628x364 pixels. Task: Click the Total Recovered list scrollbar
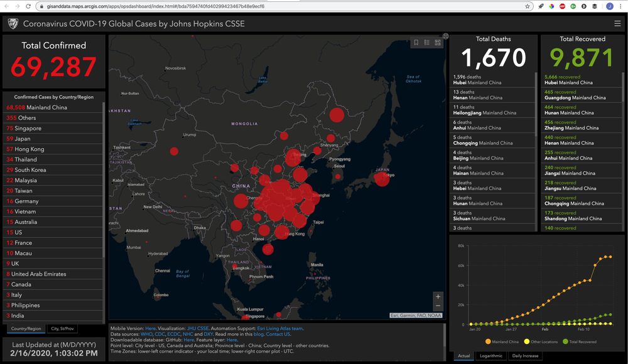[623, 87]
